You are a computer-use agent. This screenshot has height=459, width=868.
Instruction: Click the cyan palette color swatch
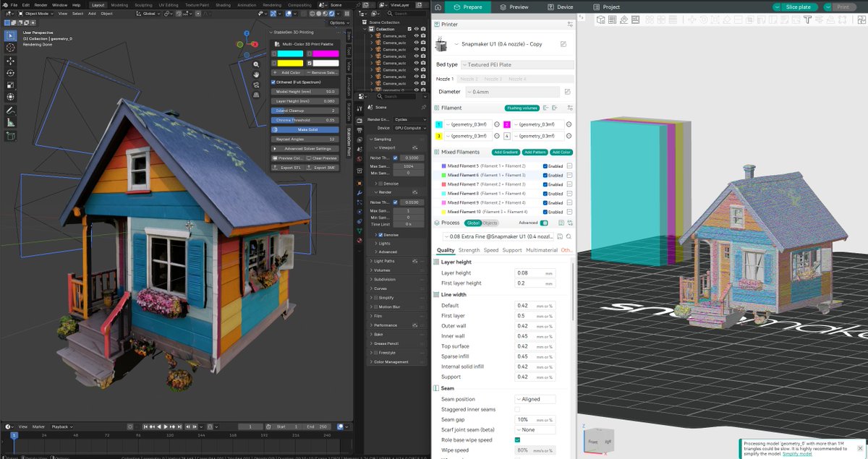[291, 53]
